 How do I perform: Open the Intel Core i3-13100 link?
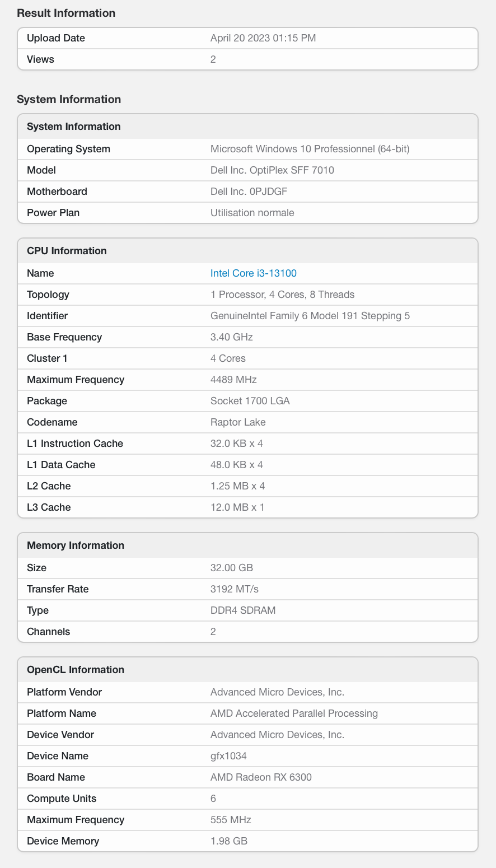[253, 273]
